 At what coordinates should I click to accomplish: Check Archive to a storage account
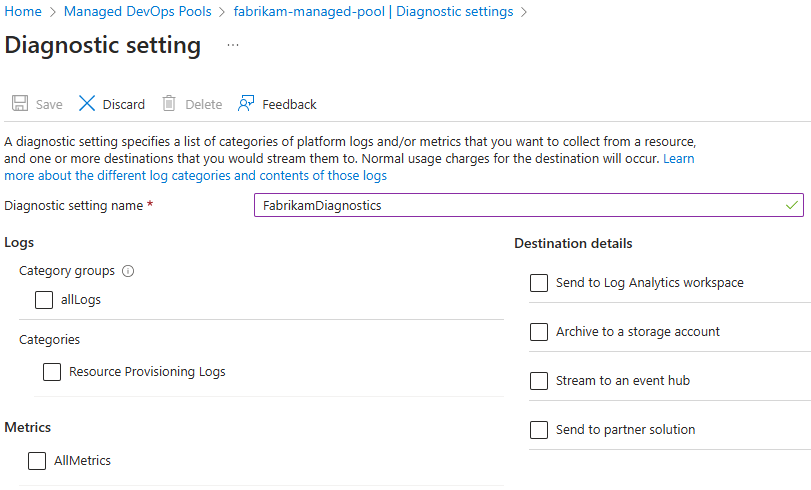(x=539, y=332)
